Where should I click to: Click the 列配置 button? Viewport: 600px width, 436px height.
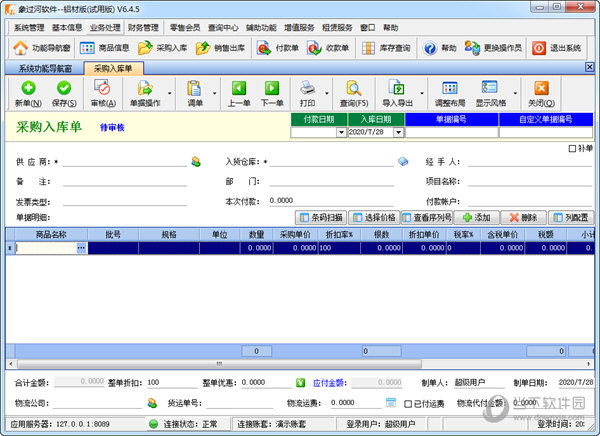571,218
